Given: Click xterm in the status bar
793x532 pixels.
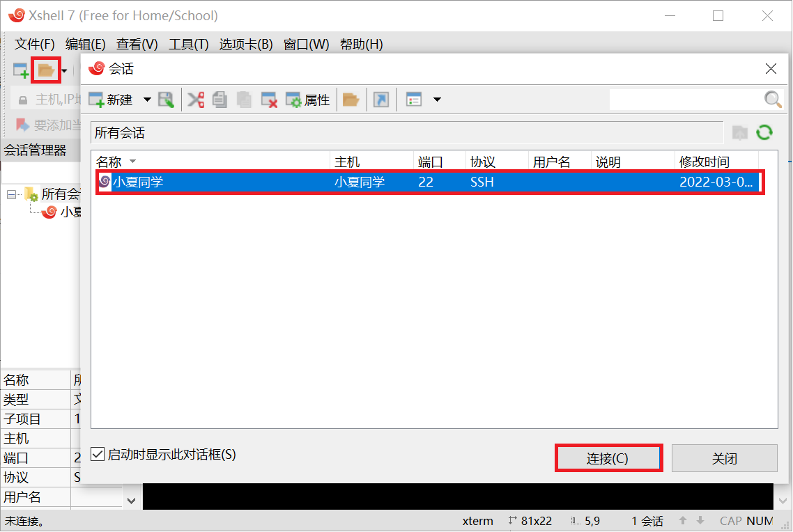Looking at the screenshot, I should pyautogui.click(x=477, y=521).
